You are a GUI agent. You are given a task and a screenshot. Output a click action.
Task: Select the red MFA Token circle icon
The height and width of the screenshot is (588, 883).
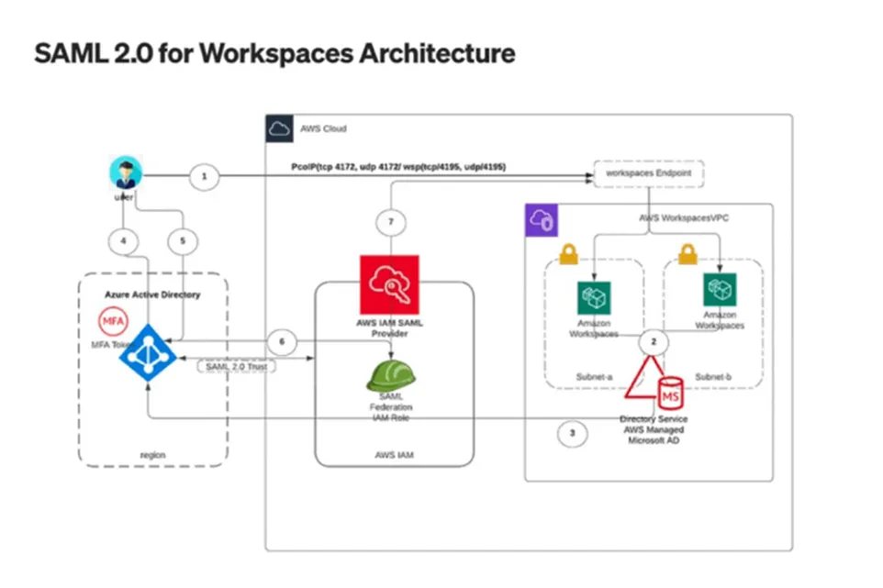click(113, 322)
